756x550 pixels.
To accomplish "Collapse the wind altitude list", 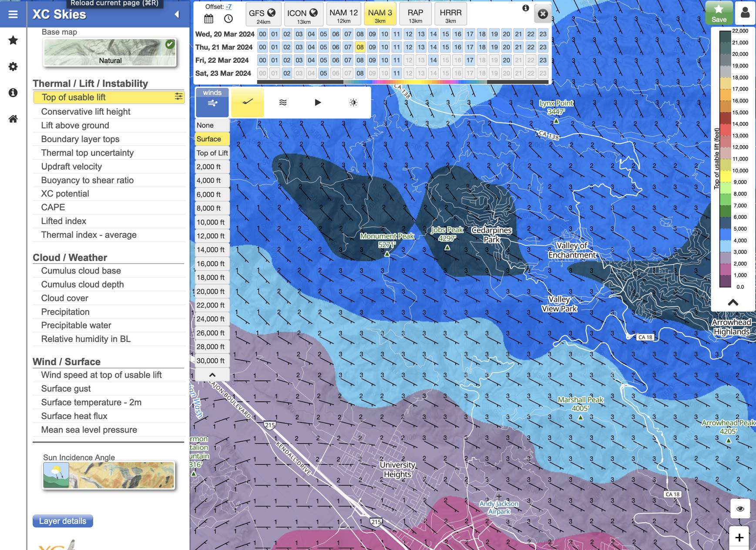I will [212, 375].
